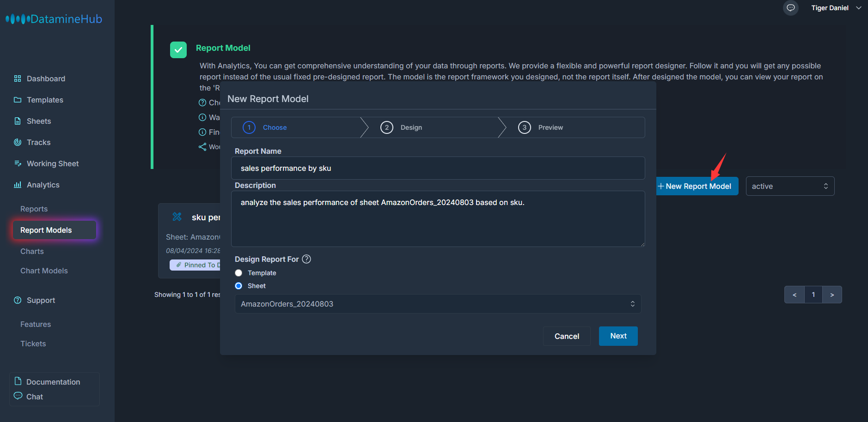Viewport: 868px width, 422px height.
Task: Click the Tiger Daniel username
Action: [830, 8]
